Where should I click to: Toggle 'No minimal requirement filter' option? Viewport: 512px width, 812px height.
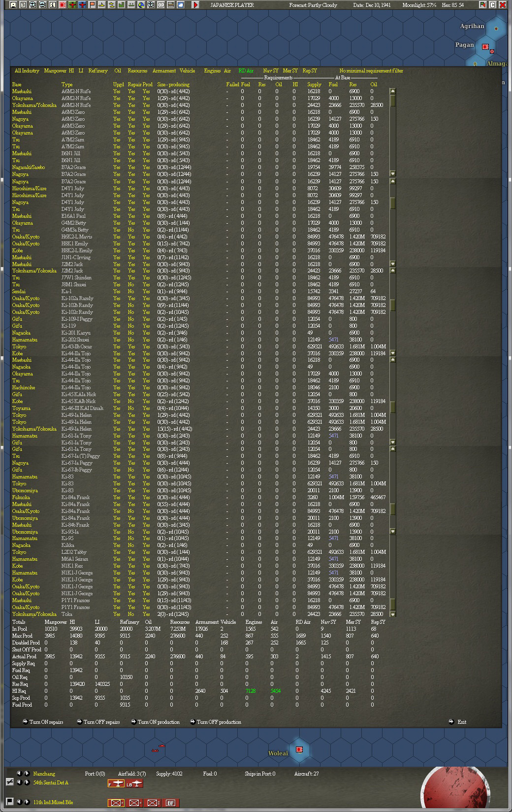tap(371, 70)
